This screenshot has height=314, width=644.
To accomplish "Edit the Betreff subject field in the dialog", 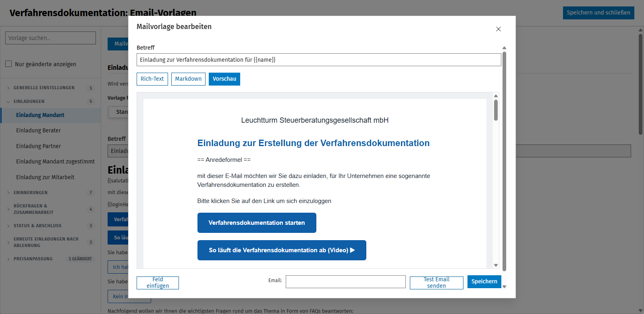I will 319,60.
